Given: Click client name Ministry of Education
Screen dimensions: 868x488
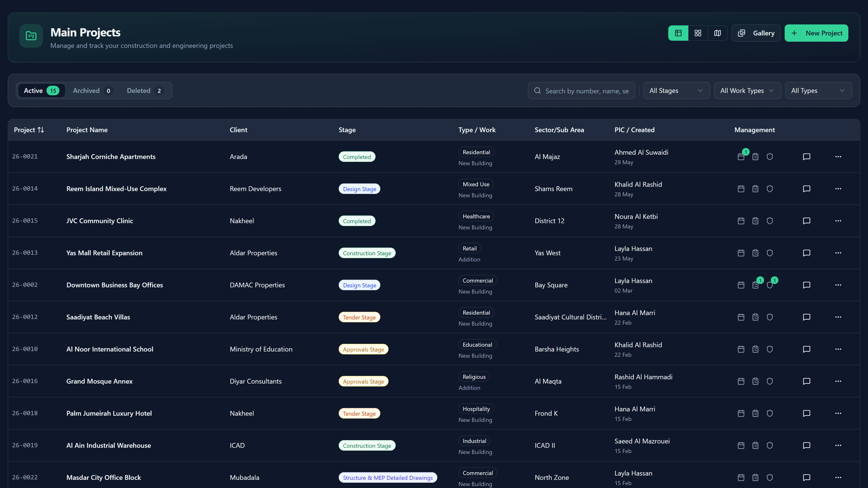Looking at the screenshot, I should tap(261, 349).
